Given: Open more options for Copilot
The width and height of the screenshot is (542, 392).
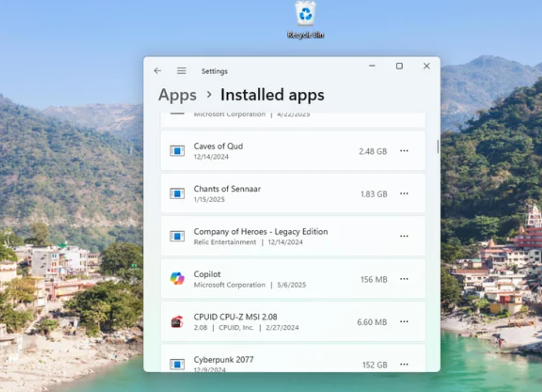Looking at the screenshot, I should tap(404, 279).
